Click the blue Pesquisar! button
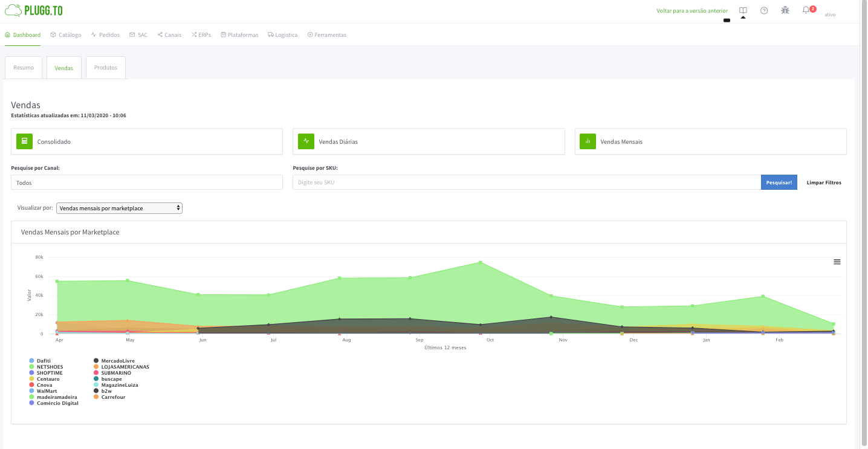The width and height of the screenshot is (868, 449). point(779,183)
